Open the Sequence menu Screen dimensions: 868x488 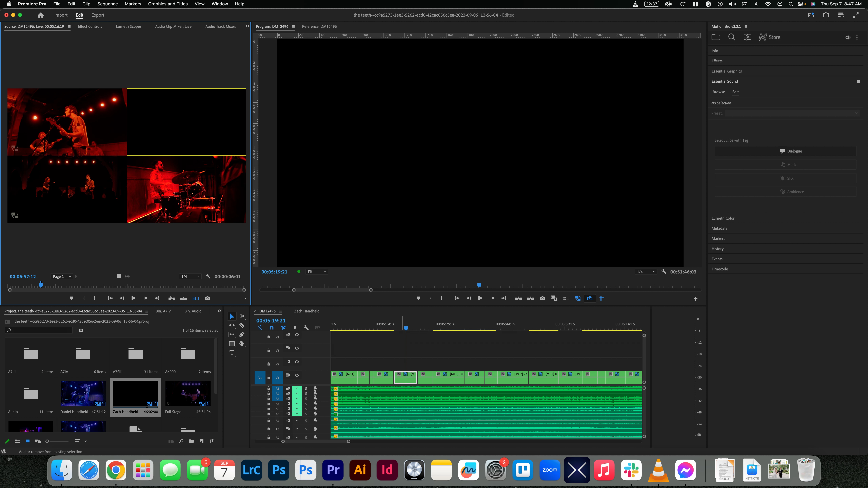point(107,4)
